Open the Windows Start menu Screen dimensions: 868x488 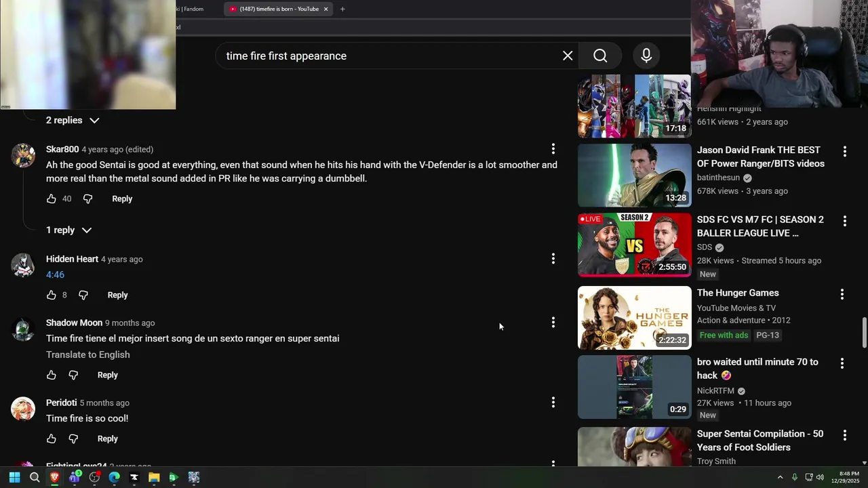point(14,477)
